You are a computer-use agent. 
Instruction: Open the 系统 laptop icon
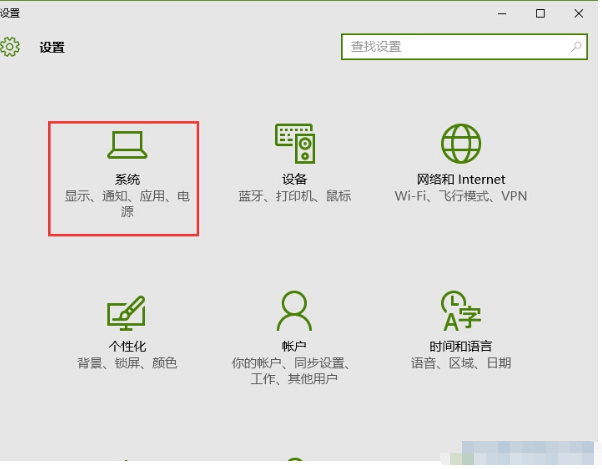(x=127, y=145)
